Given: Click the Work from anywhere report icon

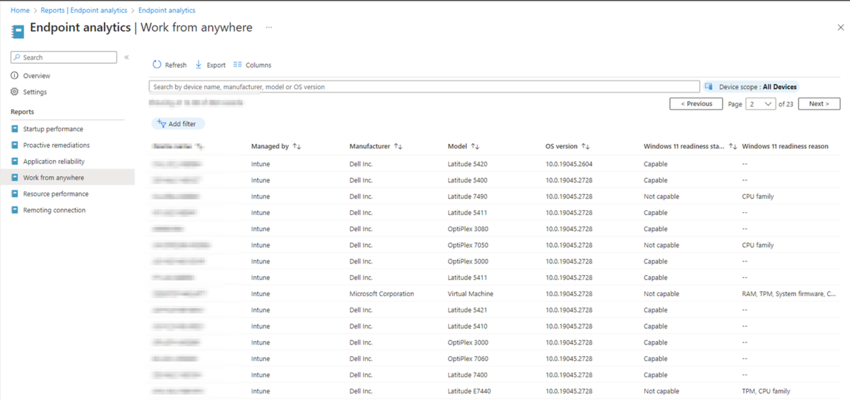Looking at the screenshot, I should [x=15, y=177].
